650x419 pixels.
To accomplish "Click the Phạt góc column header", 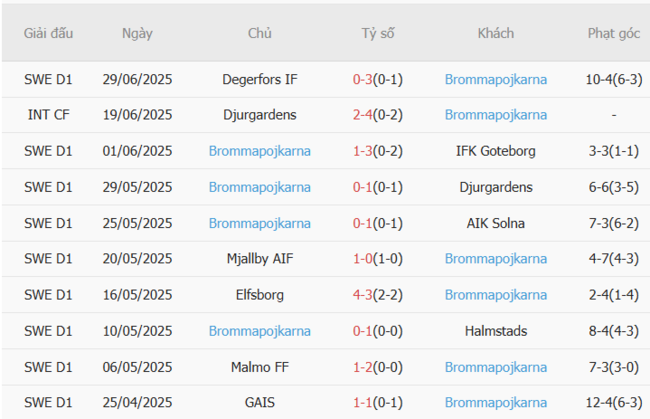I will pos(613,33).
